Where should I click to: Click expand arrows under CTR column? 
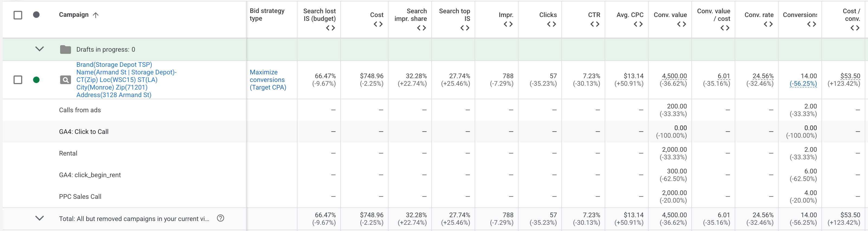click(x=595, y=24)
